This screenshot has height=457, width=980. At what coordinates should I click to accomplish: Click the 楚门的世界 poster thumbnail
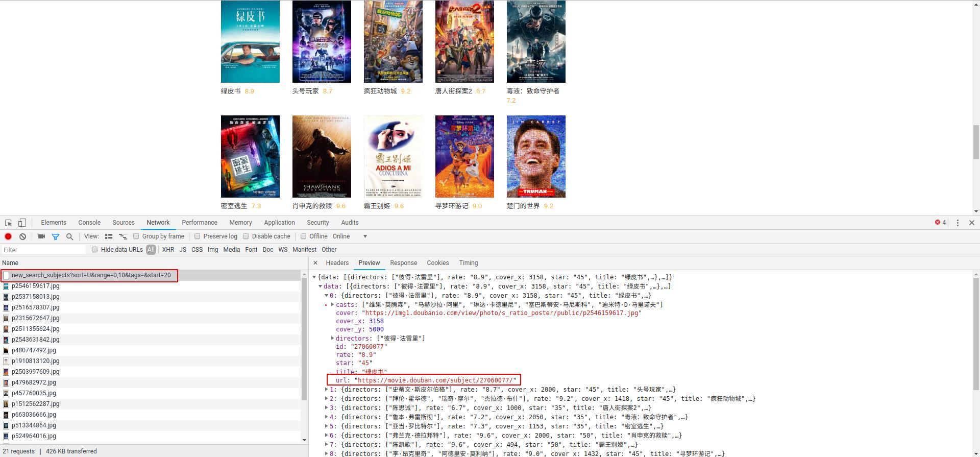click(x=536, y=156)
